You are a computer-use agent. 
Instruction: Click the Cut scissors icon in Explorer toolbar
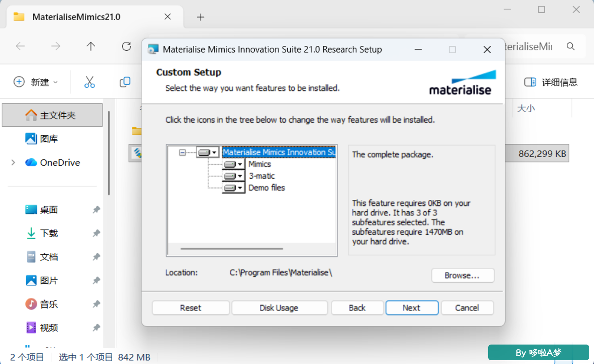coord(89,82)
